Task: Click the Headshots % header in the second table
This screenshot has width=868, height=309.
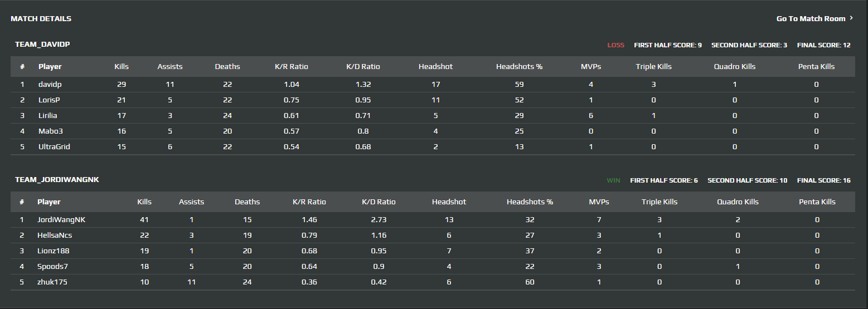Action: (530, 202)
